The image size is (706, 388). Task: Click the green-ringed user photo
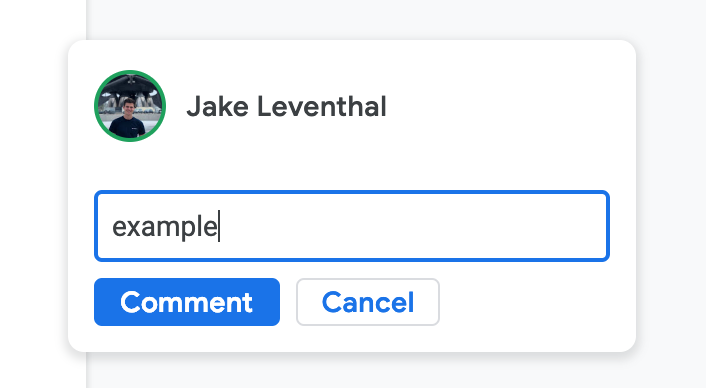(x=130, y=106)
